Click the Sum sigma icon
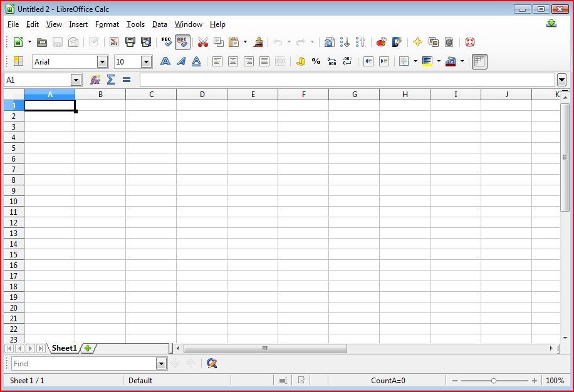Screen dimensions: 574x392 111,80
